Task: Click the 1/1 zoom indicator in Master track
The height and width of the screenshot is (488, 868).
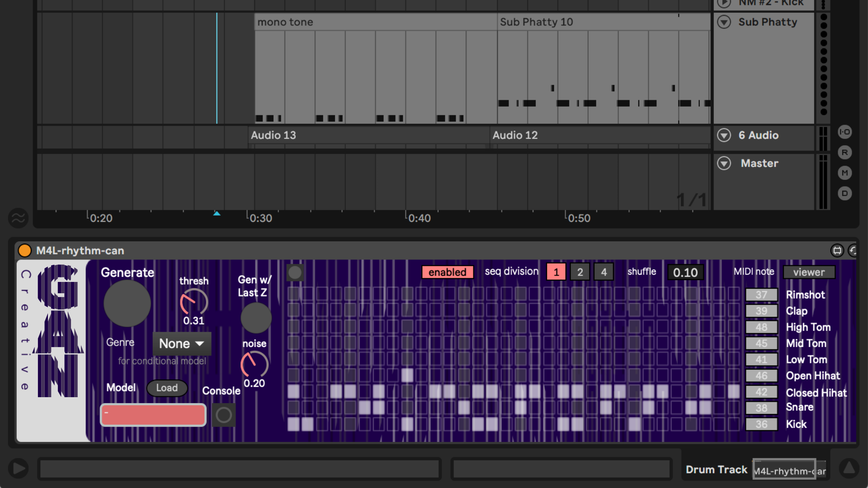Action: click(x=691, y=200)
